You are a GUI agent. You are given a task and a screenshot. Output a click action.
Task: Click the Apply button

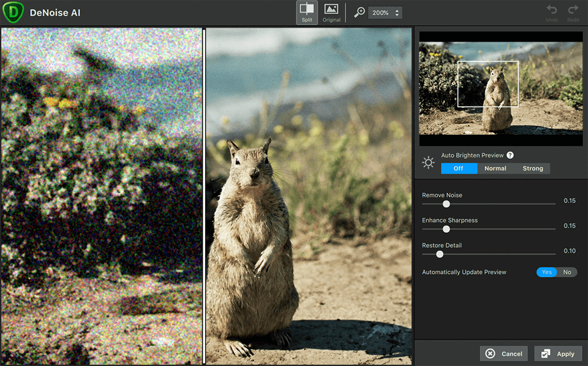[x=558, y=353]
